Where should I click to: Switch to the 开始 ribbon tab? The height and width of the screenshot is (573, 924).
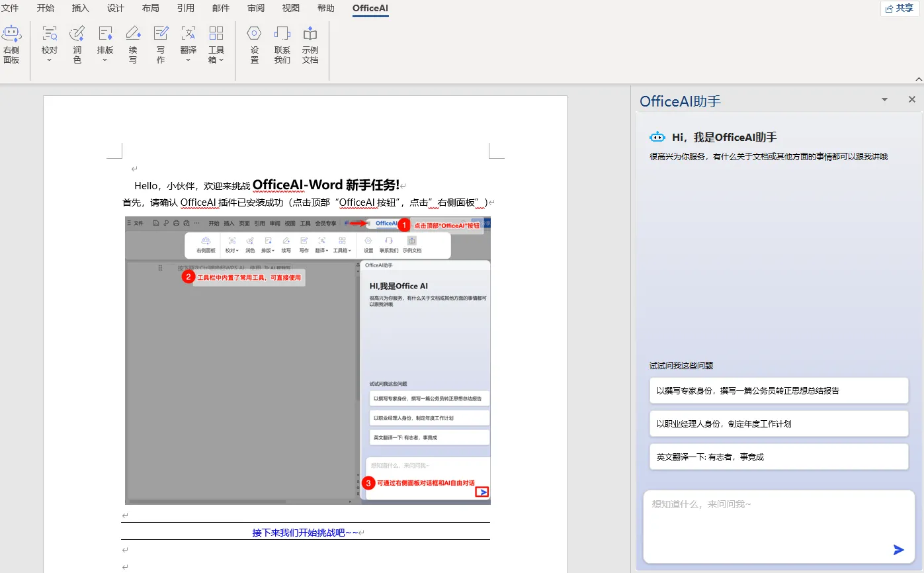pos(46,9)
